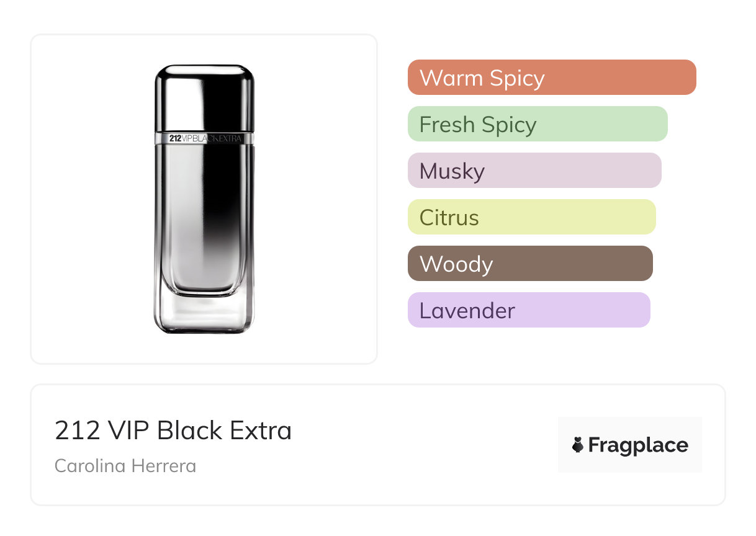Click the word 'VIP' in the title
The height and width of the screenshot is (536, 756).
(128, 431)
